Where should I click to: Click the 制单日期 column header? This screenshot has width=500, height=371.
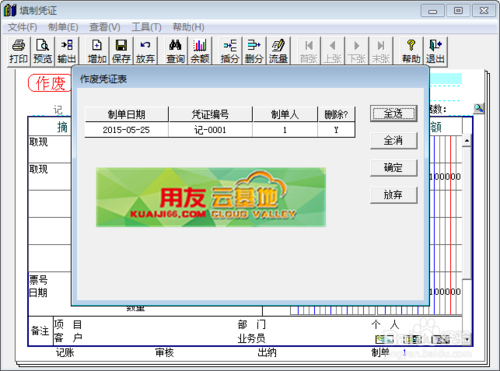[126, 114]
